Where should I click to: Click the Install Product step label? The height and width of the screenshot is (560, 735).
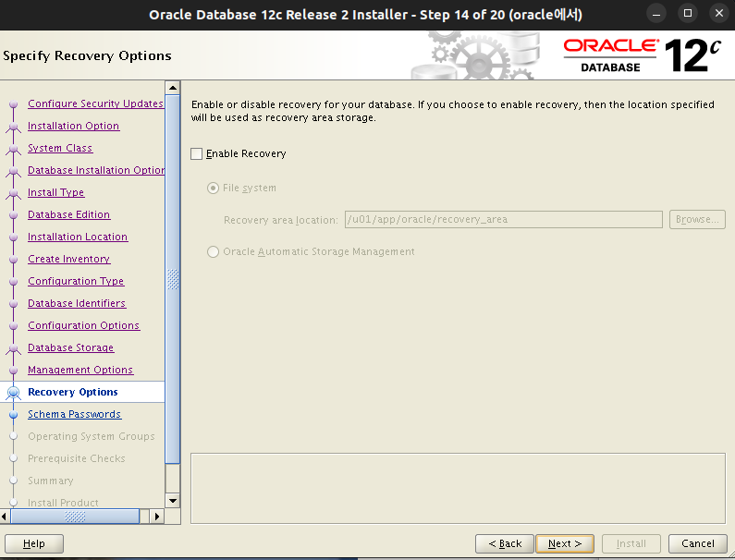[63, 503]
